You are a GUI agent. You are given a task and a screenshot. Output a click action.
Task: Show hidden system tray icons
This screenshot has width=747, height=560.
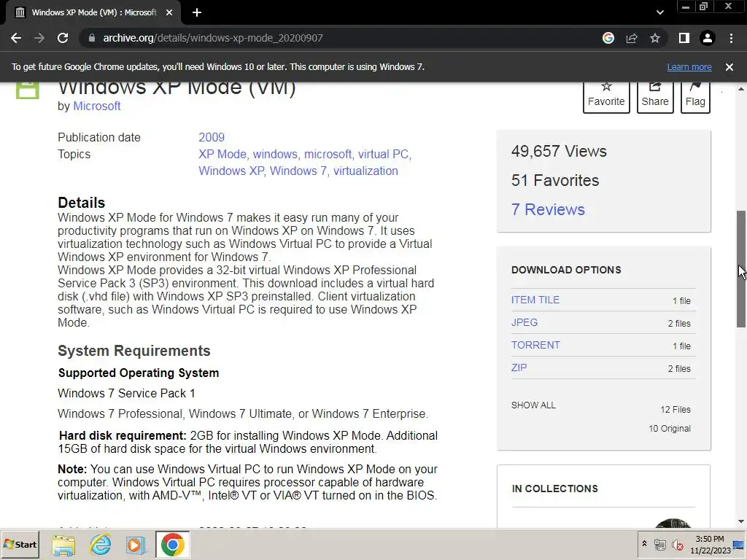point(644,544)
